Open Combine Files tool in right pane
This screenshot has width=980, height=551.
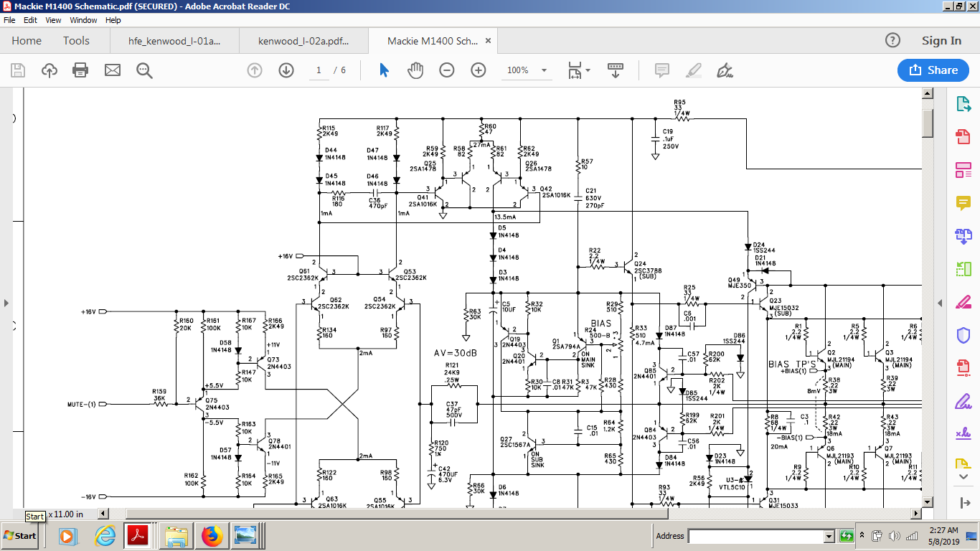963,236
